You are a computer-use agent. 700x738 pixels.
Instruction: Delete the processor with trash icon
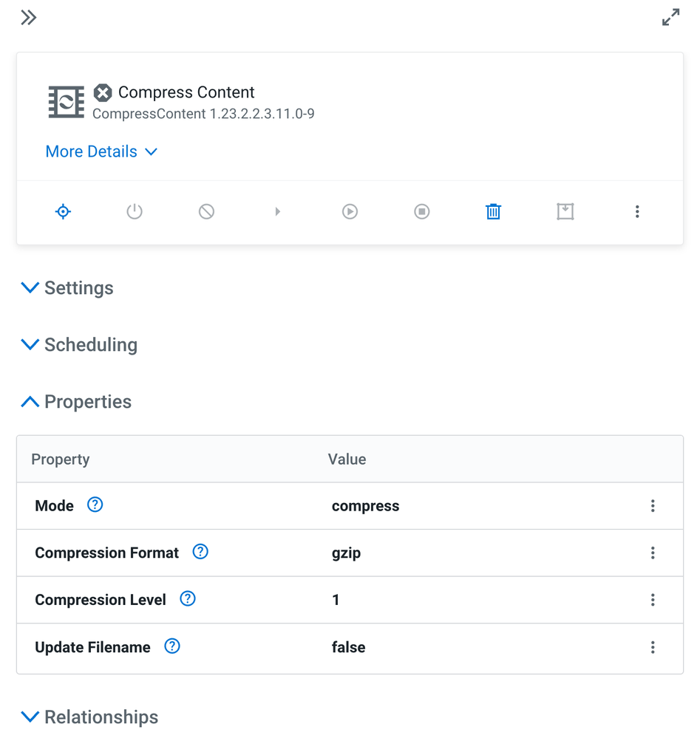click(x=493, y=212)
